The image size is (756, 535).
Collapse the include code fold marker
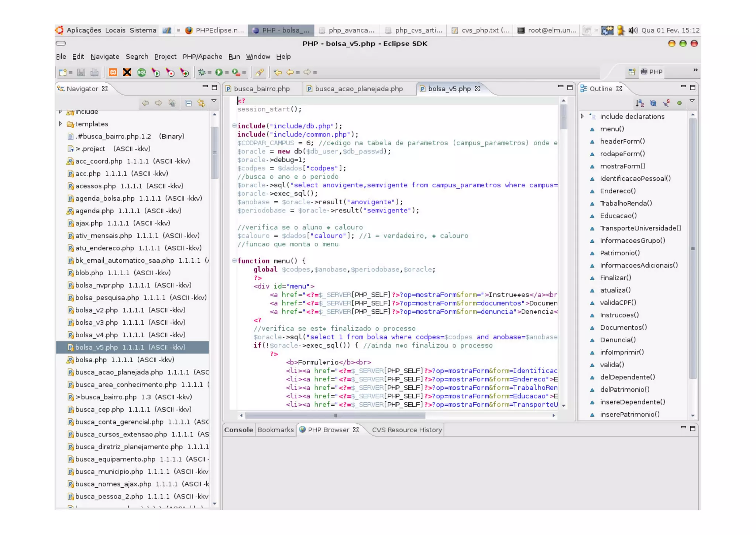[234, 126]
